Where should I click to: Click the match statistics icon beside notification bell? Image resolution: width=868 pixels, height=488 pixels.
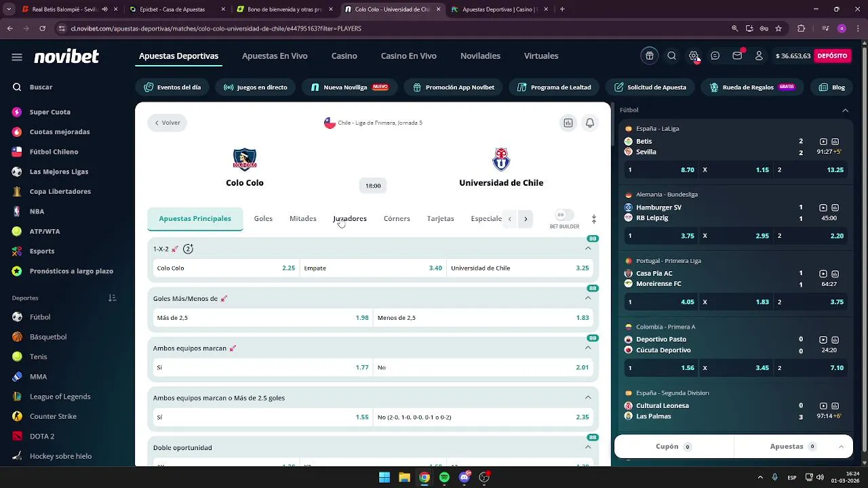(x=568, y=123)
